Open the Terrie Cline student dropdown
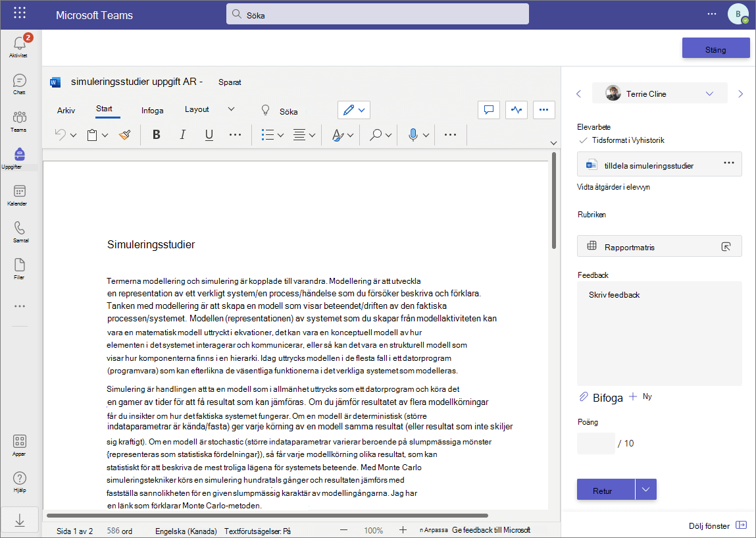The image size is (756, 538). [x=659, y=94]
